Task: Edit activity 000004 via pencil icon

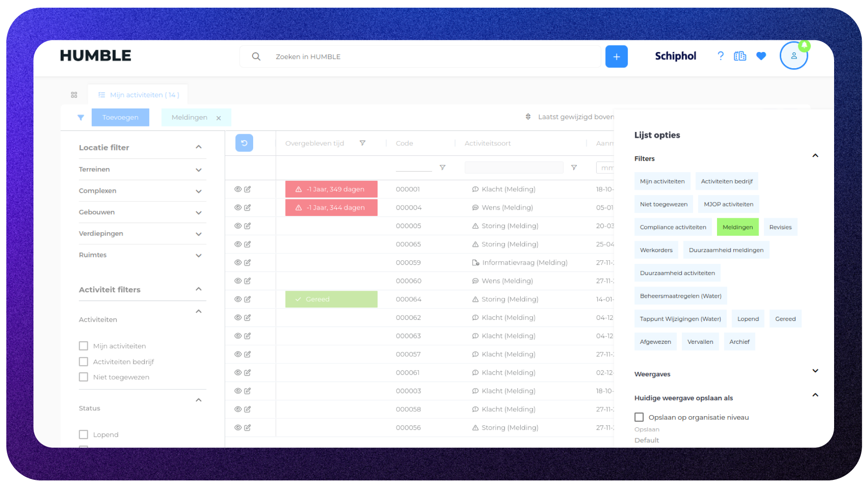Action: pyautogui.click(x=248, y=208)
